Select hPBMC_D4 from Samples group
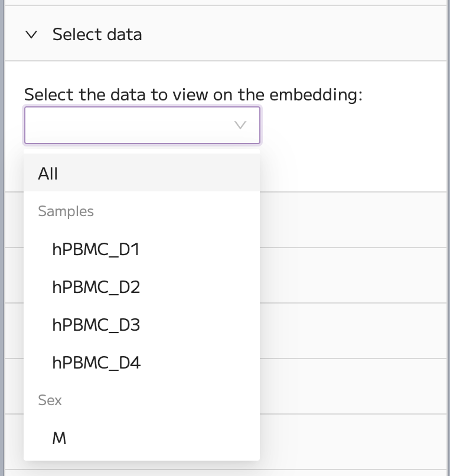 click(142, 362)
